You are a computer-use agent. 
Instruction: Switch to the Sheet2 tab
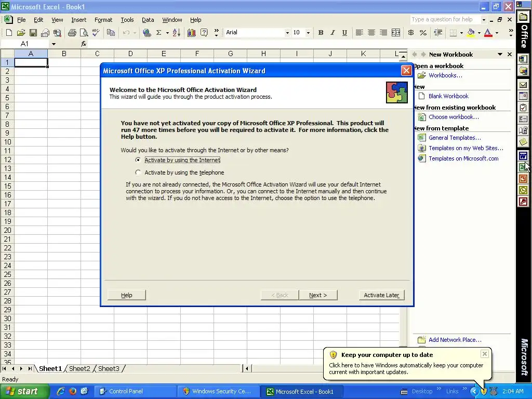79,368
